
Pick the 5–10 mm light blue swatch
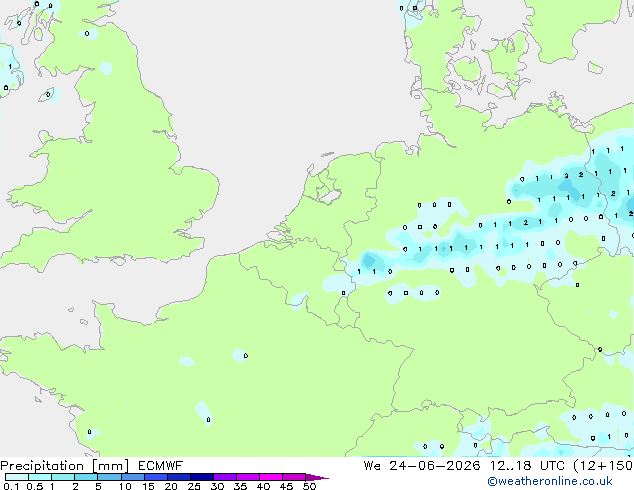[x=109, y=477]
